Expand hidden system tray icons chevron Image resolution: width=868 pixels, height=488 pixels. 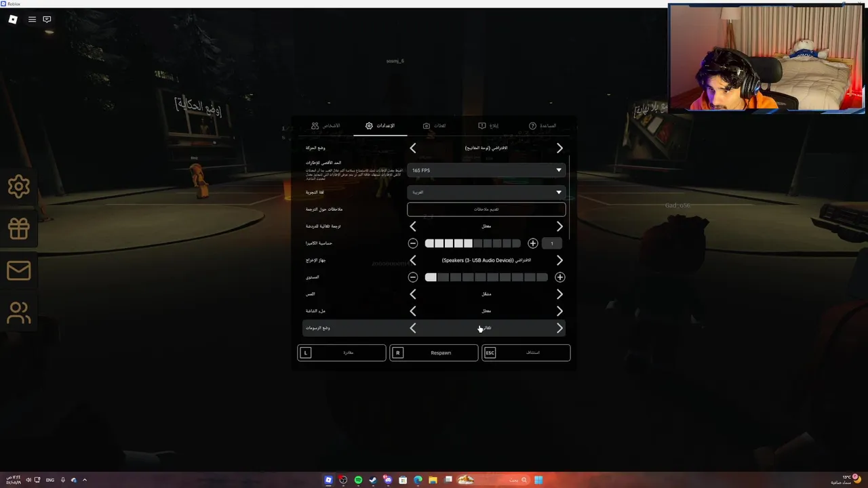[85, 480]
